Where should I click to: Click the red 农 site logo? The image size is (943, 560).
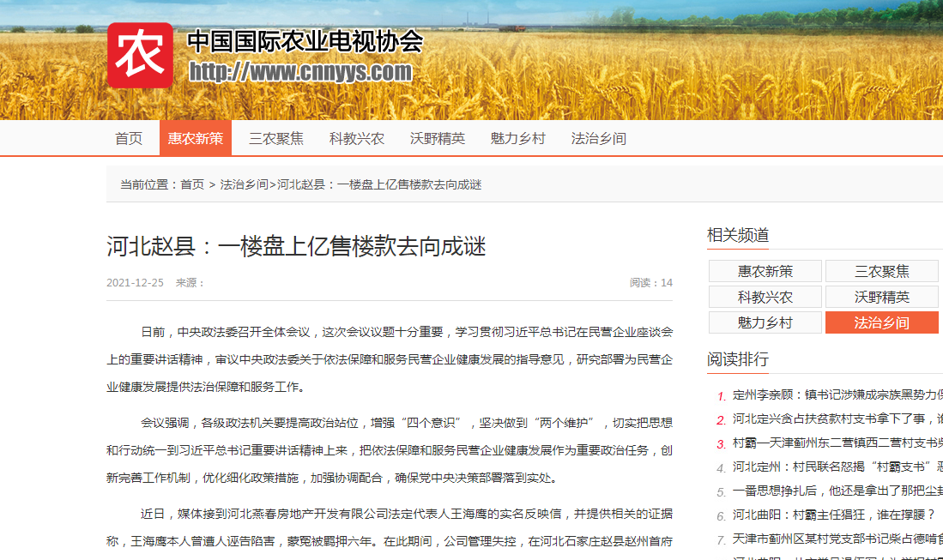(140, 55)
